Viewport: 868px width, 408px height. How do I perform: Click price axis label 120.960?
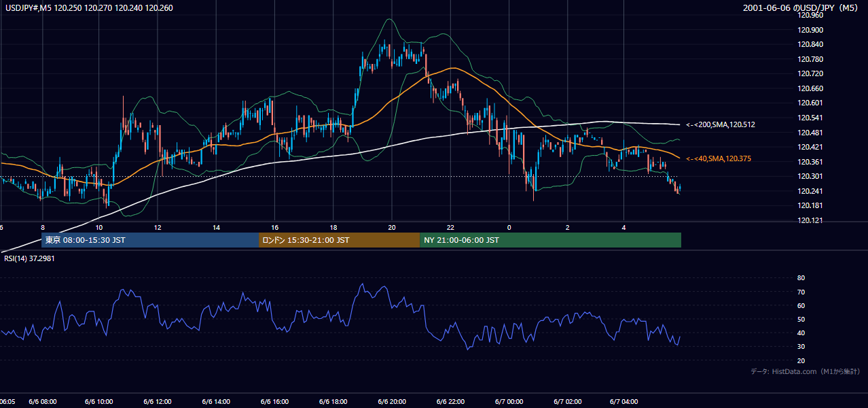click(x=810, y=15)
